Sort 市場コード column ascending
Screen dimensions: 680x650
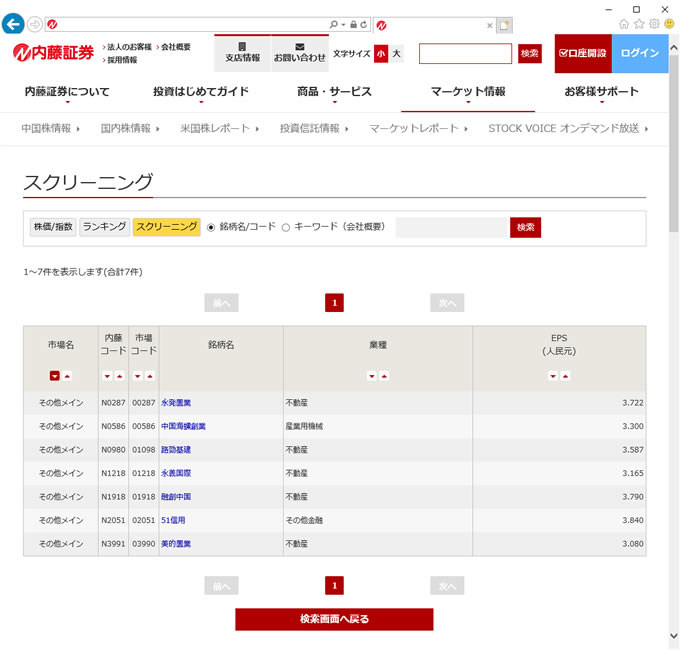click(x=150, y=376)
